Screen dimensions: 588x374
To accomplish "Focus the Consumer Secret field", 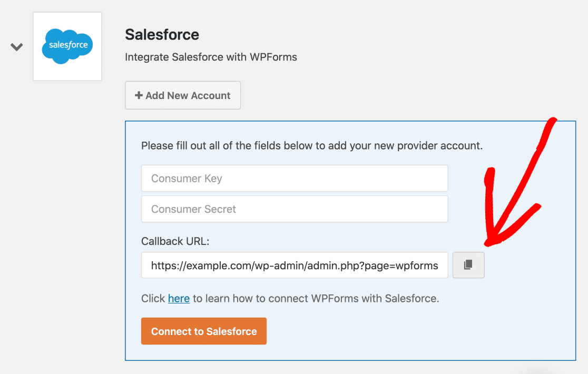I will (294, 209).
